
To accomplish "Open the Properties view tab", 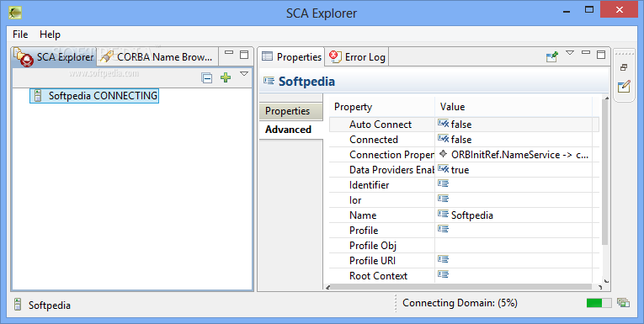I will tap(291, 56).
